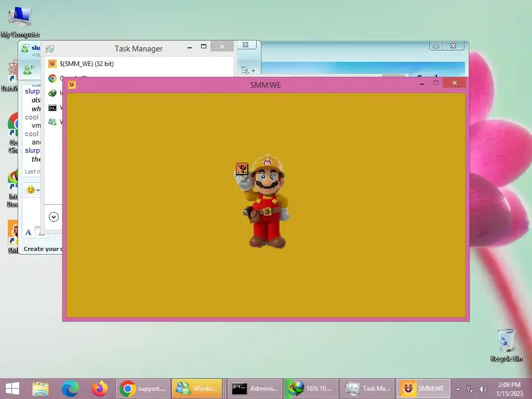Select the Messenger people icon in Task Manager
Viewport: 532px width, 399px height.
pyautogui.click(x=52, y=122)
